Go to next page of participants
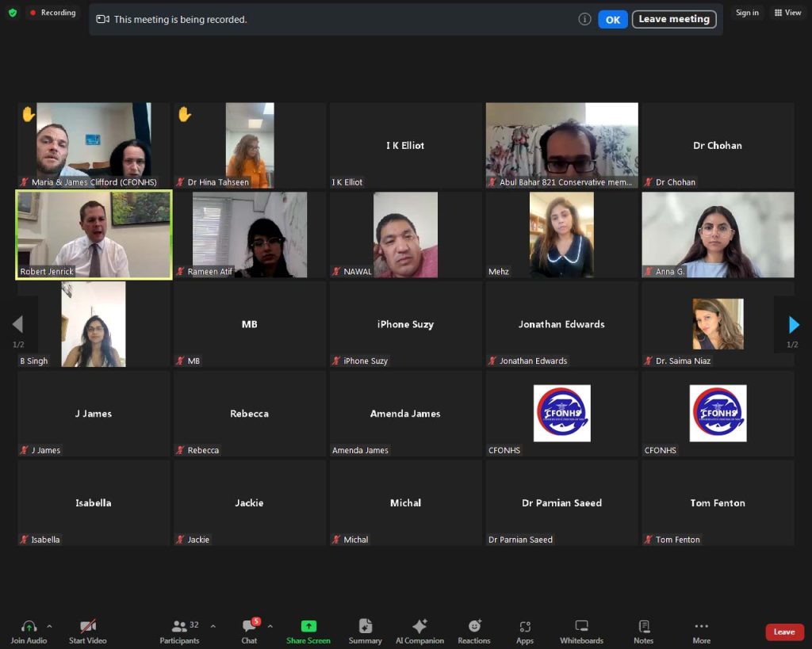812x649 pixels. click(793, 324)
